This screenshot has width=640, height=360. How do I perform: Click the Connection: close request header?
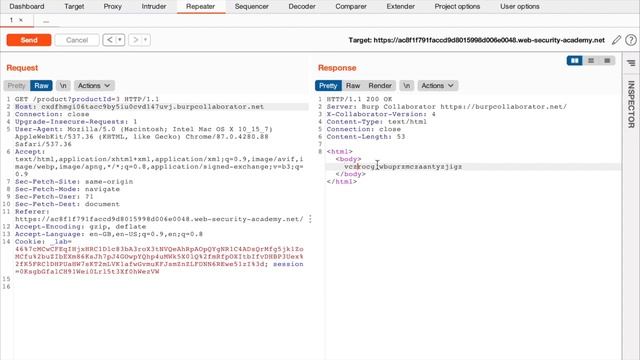(52, 114)
